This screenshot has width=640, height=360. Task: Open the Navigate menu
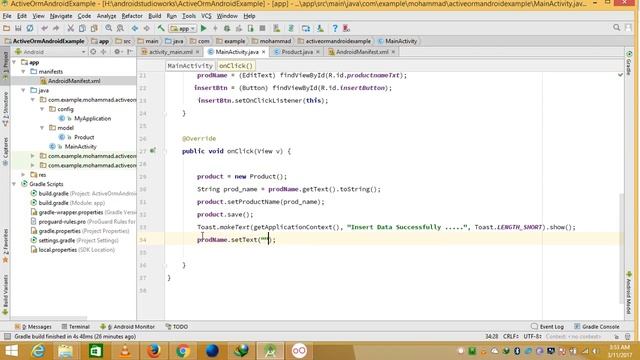61,16
